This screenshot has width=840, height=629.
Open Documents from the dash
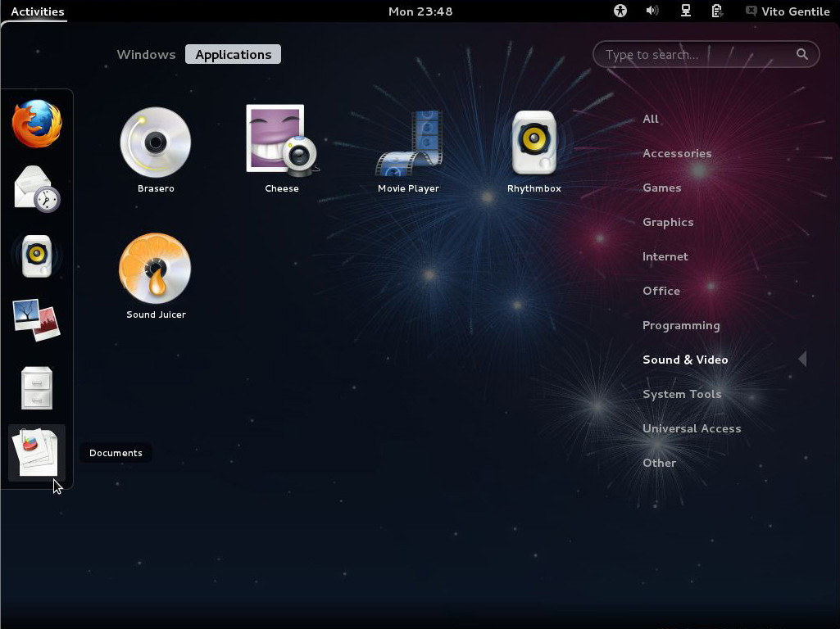(x=37, y=452)
